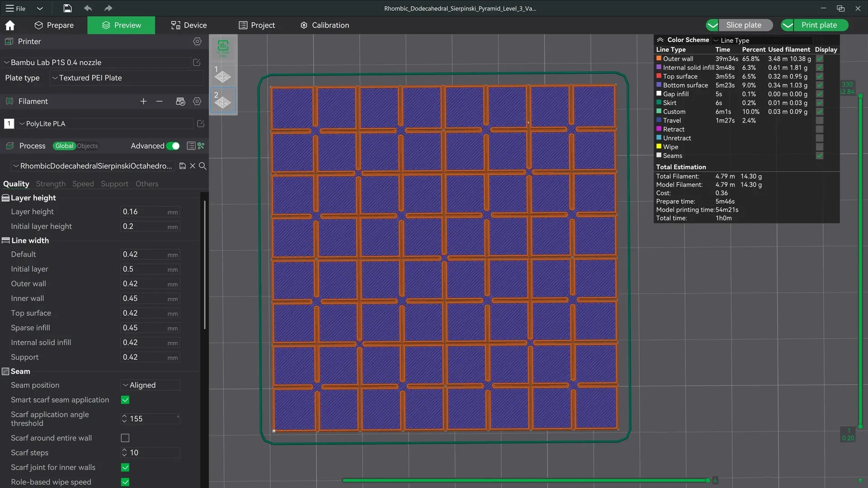Hide Outer wall lines in display

coord(820,59)
